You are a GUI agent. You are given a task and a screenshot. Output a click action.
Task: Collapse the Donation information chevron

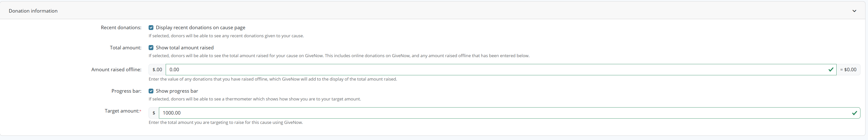click(854, 11)
